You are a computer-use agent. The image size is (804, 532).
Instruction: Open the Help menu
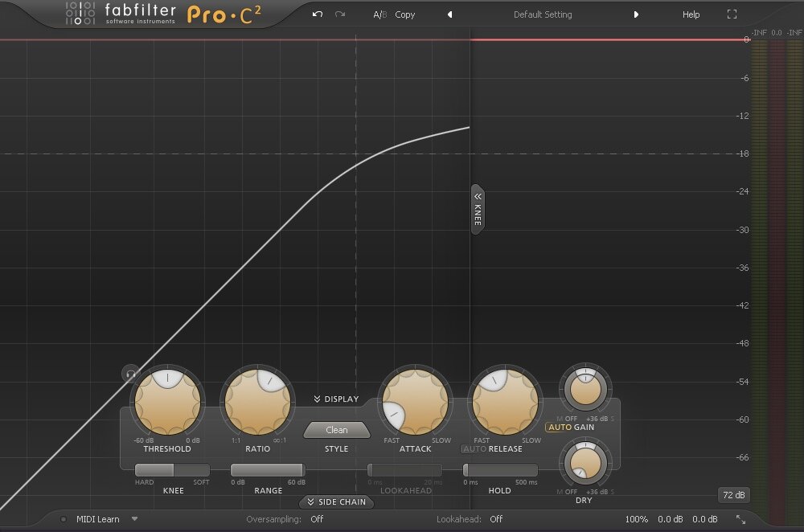690,14
